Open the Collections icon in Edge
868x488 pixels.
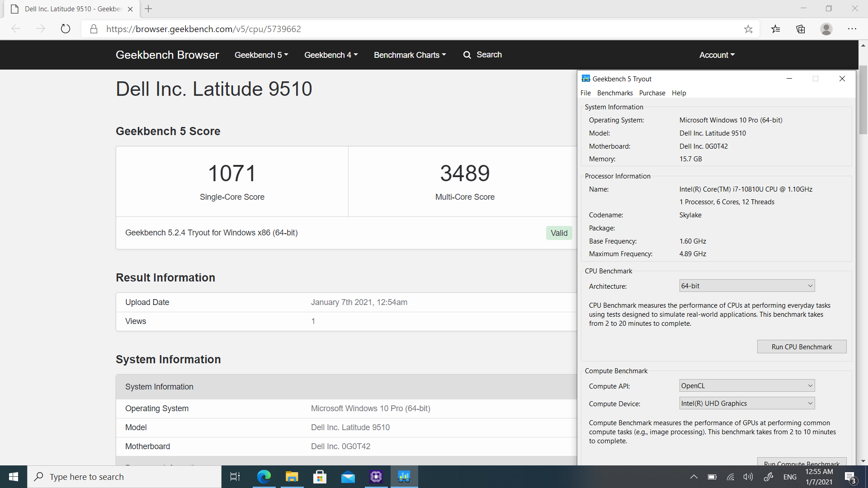coord(801,29)
